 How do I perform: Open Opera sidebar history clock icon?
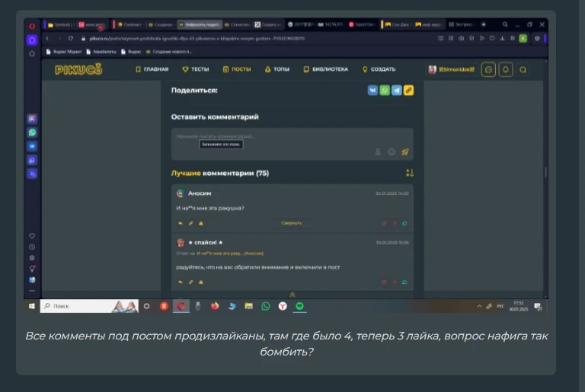[x=32, y=247]
